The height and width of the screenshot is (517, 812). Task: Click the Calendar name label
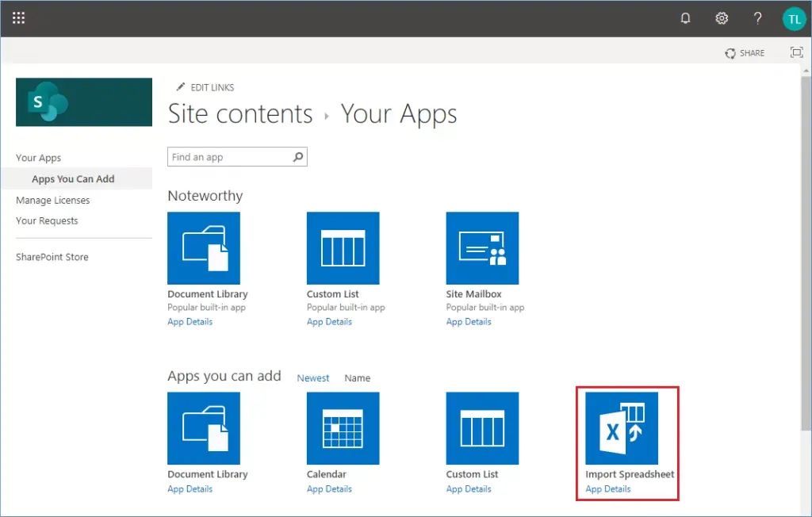(326, 474)
